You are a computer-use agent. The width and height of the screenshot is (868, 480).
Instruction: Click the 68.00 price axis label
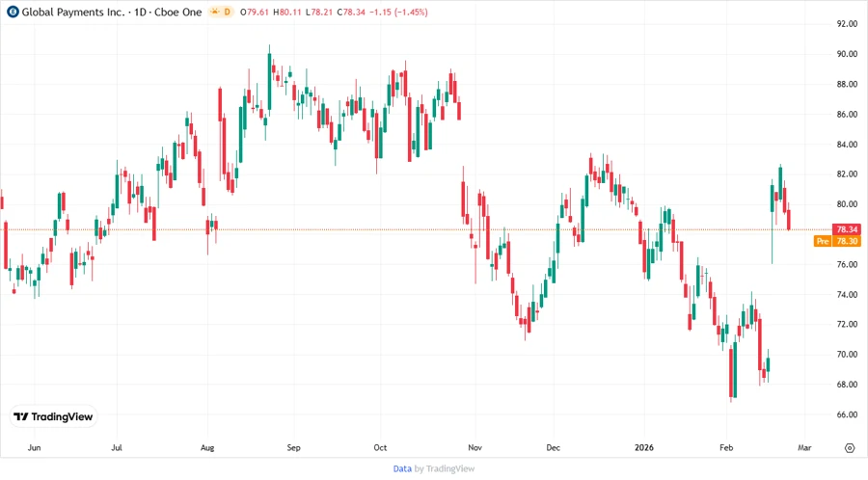(847, 385)
